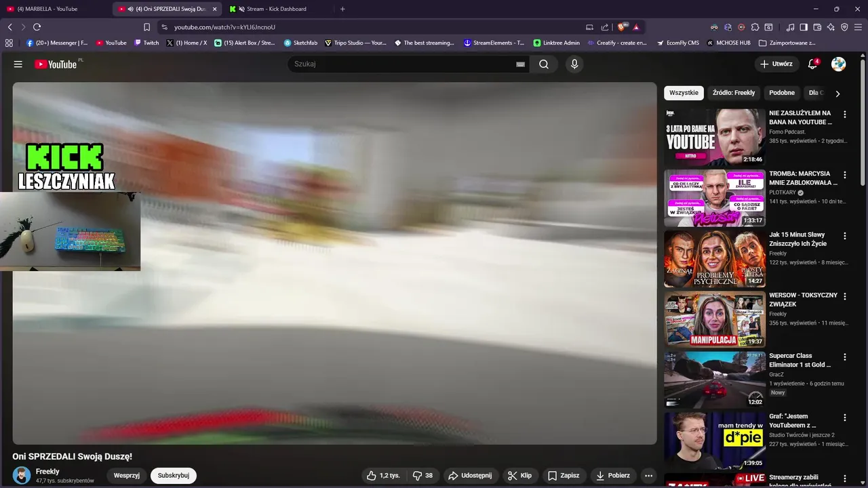Open YouTube notifications bell
868x488 pixels.
pyautogui.click(x=812, y=64)
